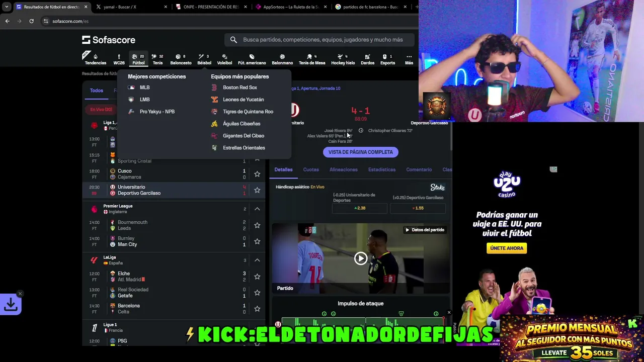The width and height of the screenshot is (644, 362).
Task: Click the Datos del partido button
Action: pyautogui.click(x=425, y=230)
